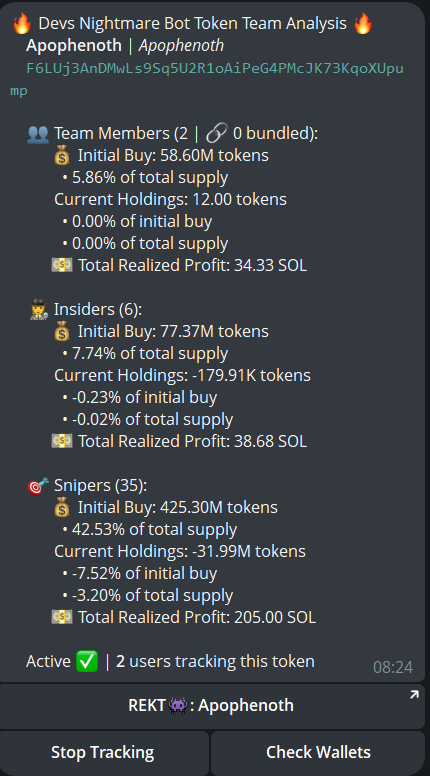Open the REKT: Apophenoth link button

coord(212,706)
